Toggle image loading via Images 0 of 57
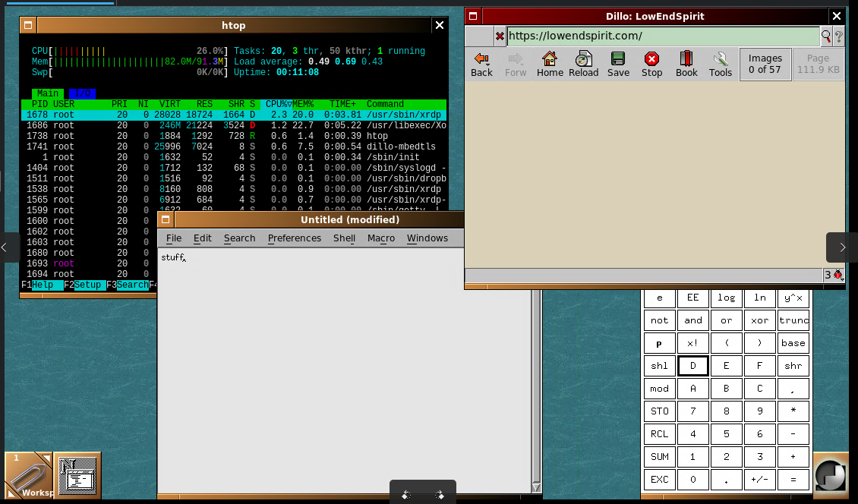This screenshot has width=858, height=504. [765, 64]
